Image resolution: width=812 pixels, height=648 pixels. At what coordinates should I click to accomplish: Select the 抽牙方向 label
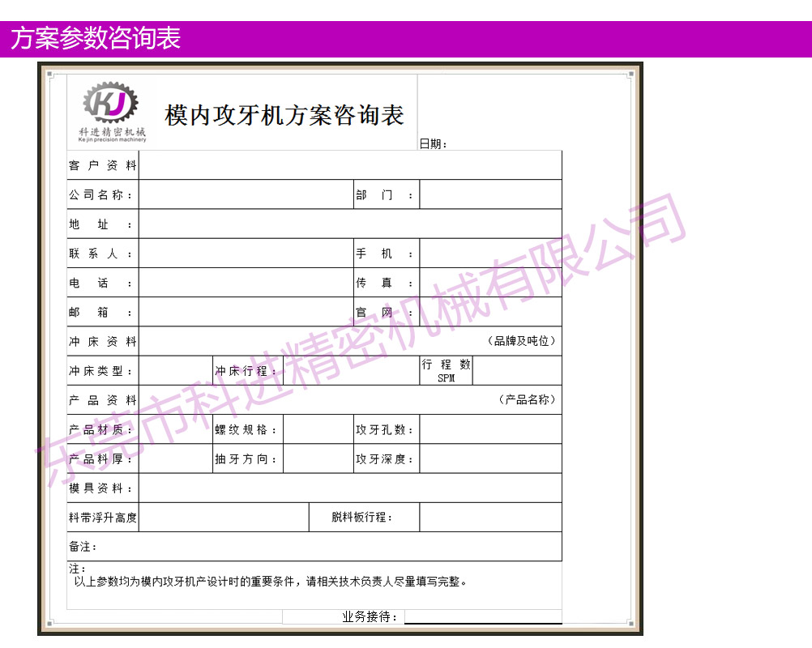point(246,459)
